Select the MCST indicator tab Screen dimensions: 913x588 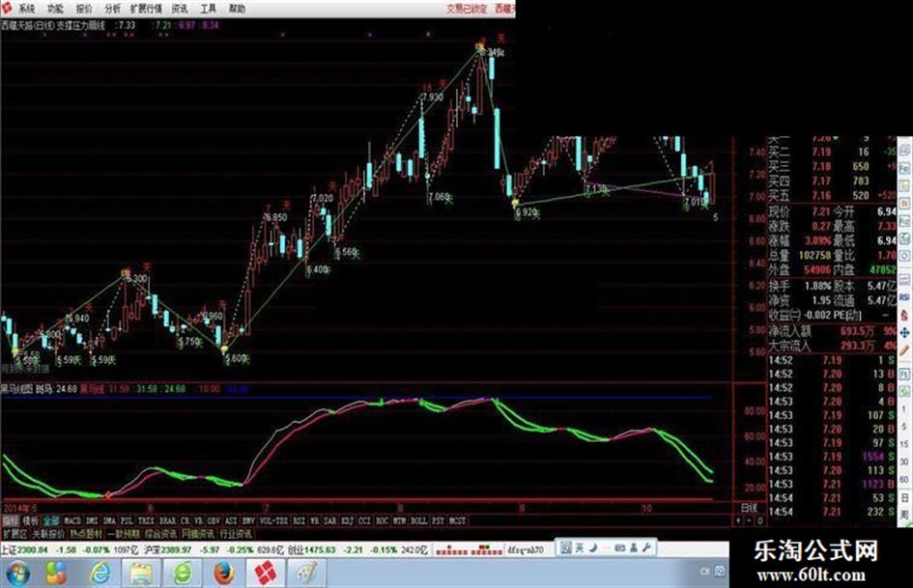click(458, 521)
